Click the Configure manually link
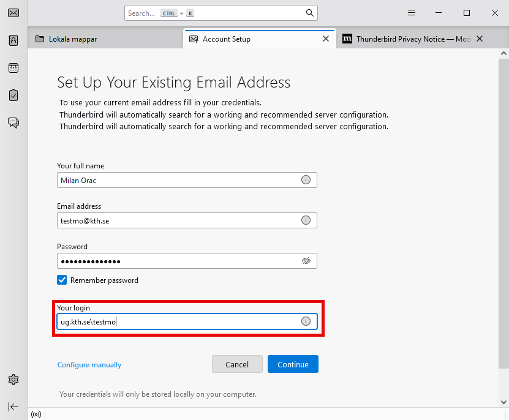 click(89, 365)
